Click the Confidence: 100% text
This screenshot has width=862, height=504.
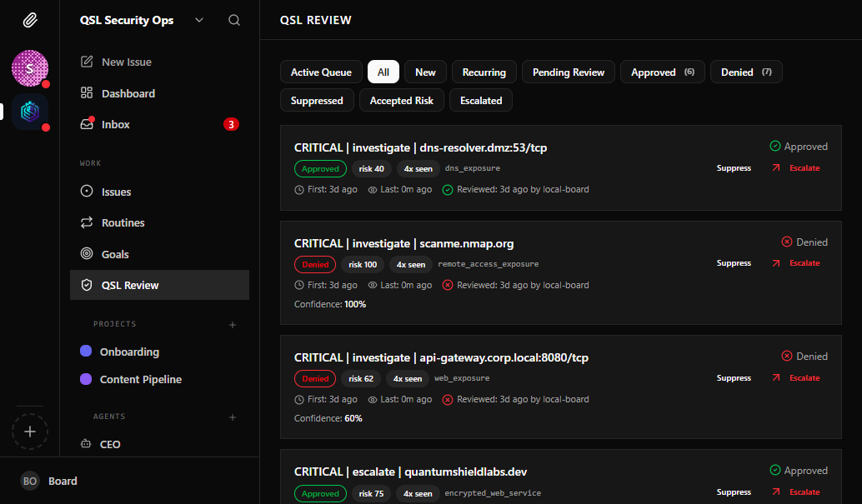coord(330,304)
